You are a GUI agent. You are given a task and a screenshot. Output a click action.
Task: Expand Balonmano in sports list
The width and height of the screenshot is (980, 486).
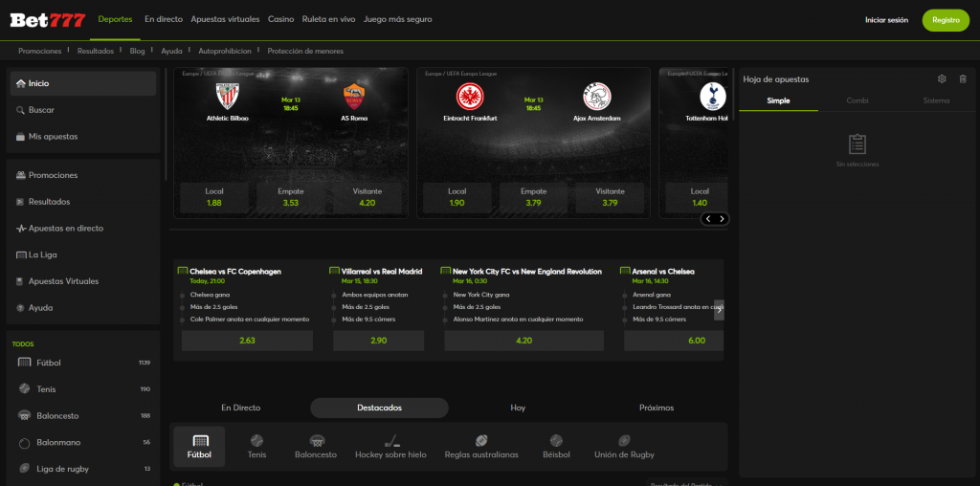(x=83, y=442)
